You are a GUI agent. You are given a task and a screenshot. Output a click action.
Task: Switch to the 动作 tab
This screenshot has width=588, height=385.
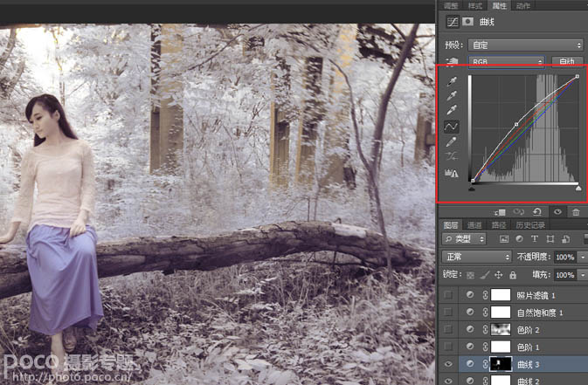(522, 5)
